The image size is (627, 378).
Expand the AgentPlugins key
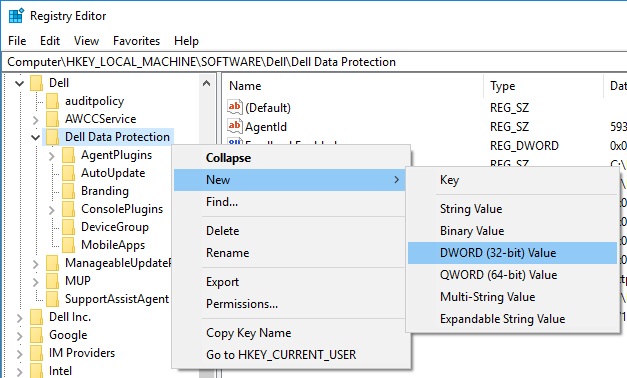[52, 156]
